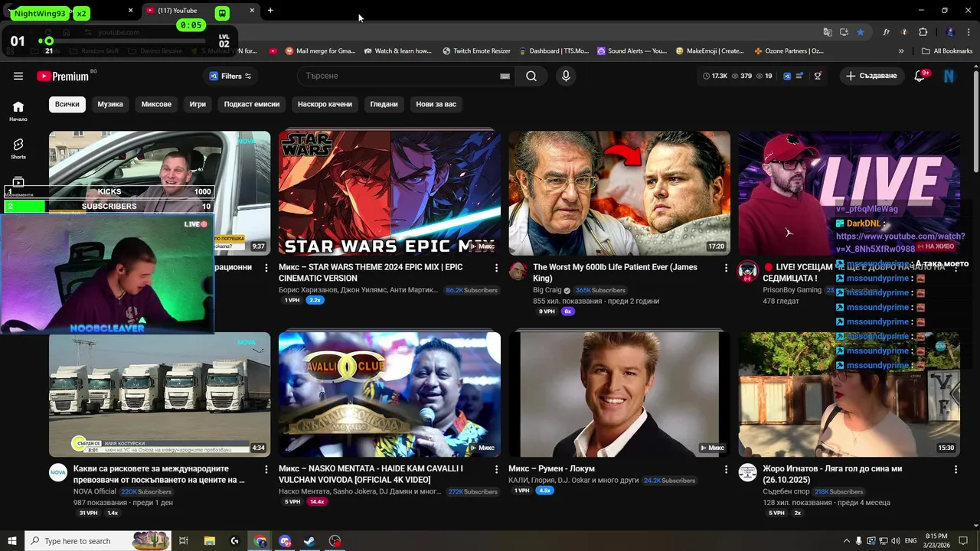
Task: Open options for The Worst My 600lb Life video
Action: (x=726, y=268)
